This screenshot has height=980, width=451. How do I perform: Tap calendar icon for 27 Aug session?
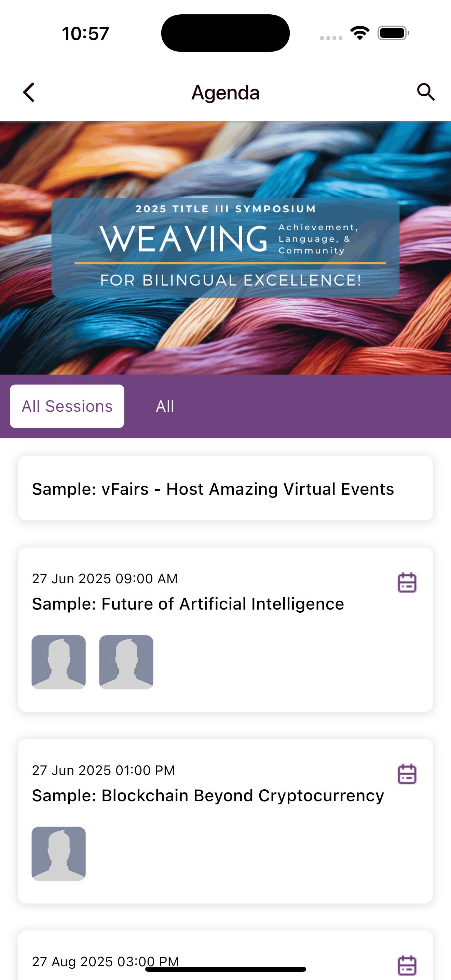[x=407, y=965]
